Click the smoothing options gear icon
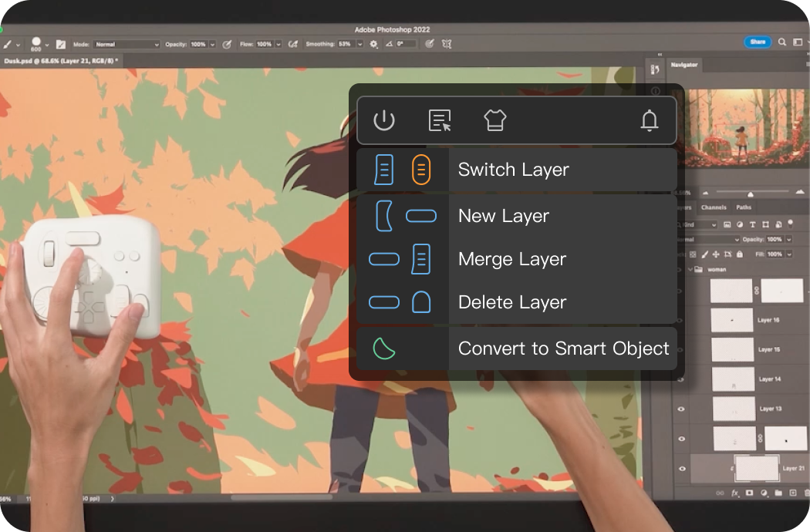810x532 pixels. click(373, 44)
